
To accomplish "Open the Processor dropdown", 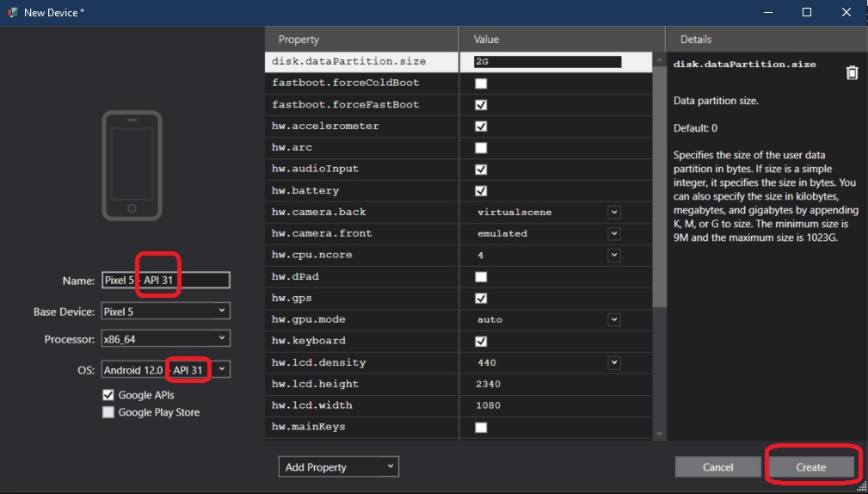I will pyautogui.click(x=165, y=339).
